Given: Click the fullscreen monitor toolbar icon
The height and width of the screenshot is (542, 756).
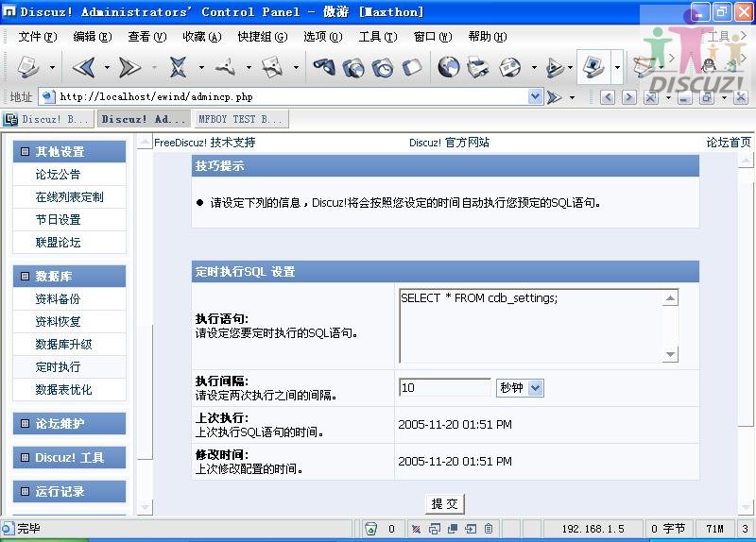Looking at the screenshot, I should pyautogui.click(x=593, y=66).
